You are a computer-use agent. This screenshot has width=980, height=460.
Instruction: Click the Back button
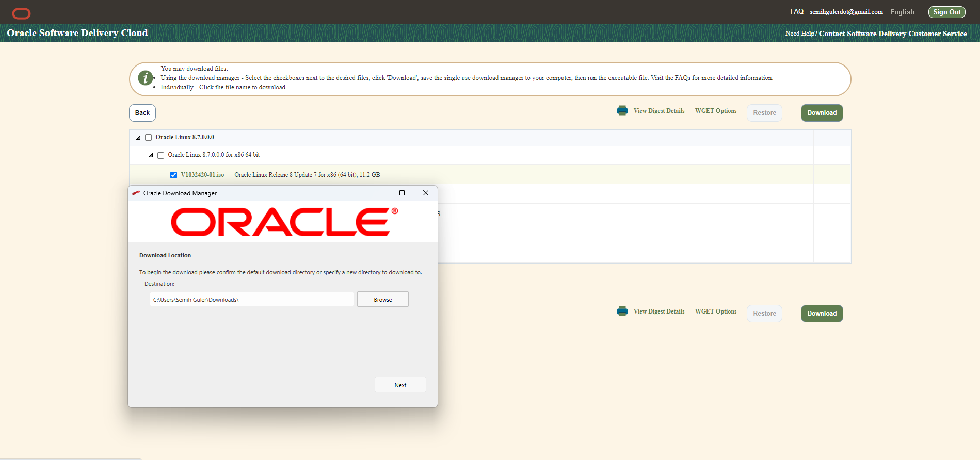coord(142,113)
